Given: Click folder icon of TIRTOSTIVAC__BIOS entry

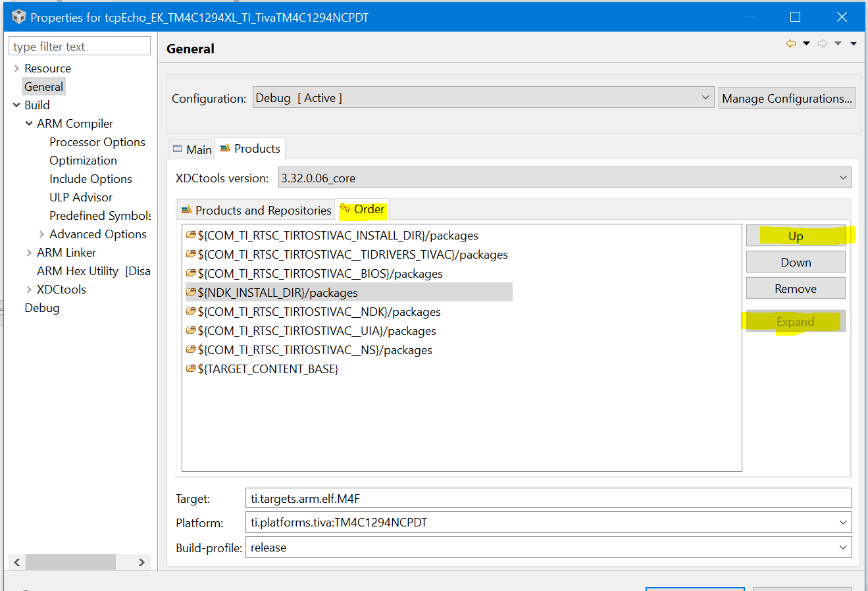Looking at the screenshot, I should [191, 273].
